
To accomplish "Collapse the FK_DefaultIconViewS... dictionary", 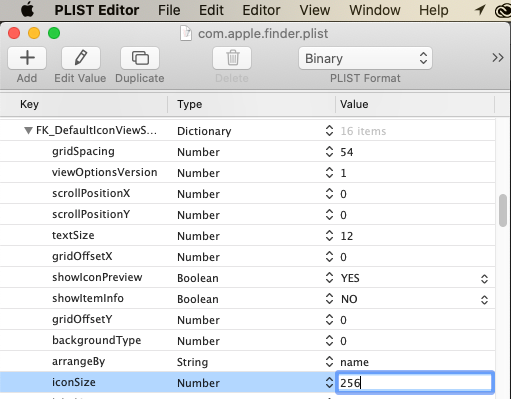I will 28,130.
